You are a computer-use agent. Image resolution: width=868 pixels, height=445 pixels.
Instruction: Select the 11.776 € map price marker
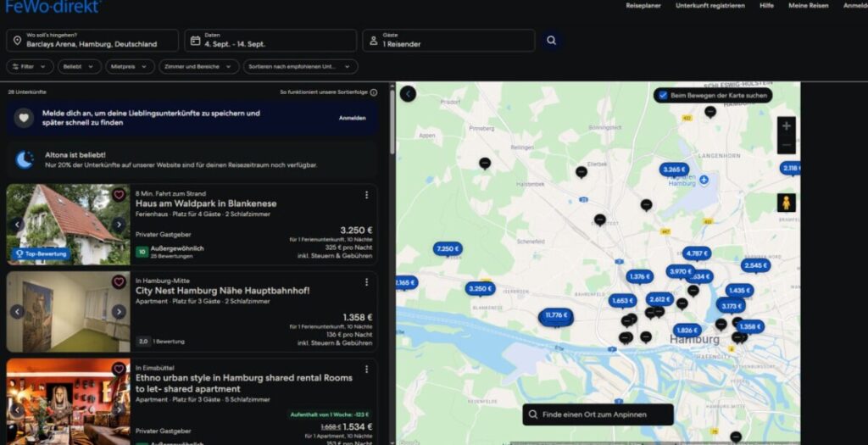point(556,315)
